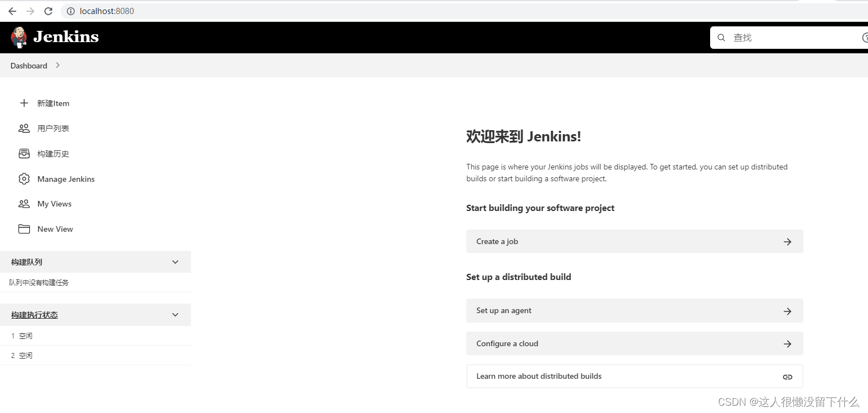Click the 队列中没有构建任务 message
This screenshot has height=413, width=868.
[39, 283]
